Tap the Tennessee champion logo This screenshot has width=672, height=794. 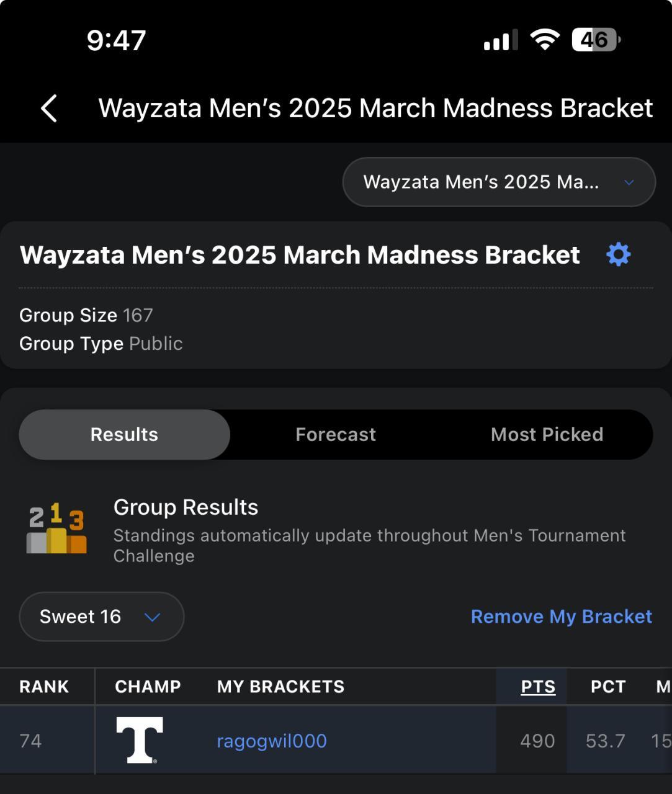pos(140,739)
